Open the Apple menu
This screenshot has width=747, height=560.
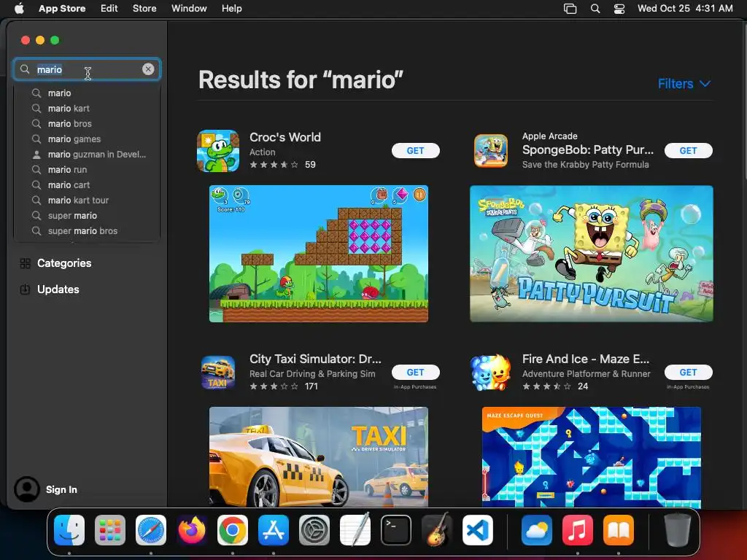pos(19,9)
